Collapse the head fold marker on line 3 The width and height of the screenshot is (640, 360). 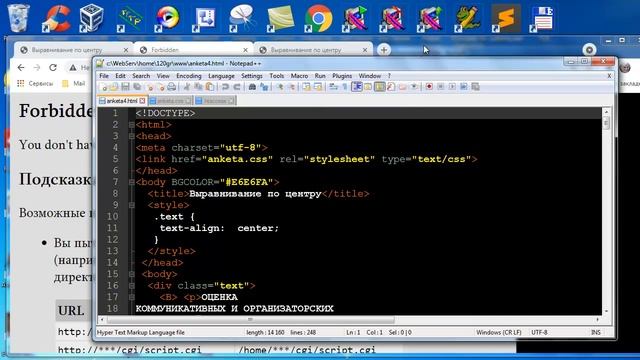pyautogui.click(x=131, y=136)
